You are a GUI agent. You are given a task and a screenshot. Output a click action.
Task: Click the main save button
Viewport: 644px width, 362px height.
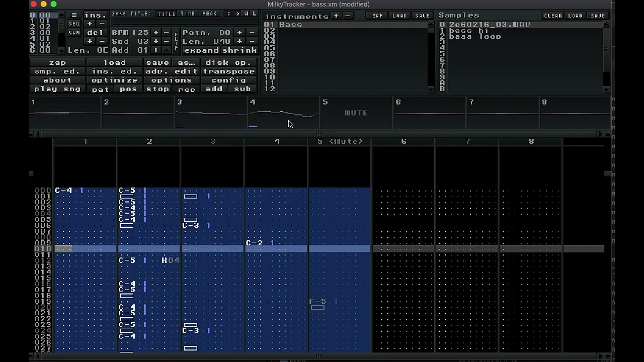coord(157,63)
